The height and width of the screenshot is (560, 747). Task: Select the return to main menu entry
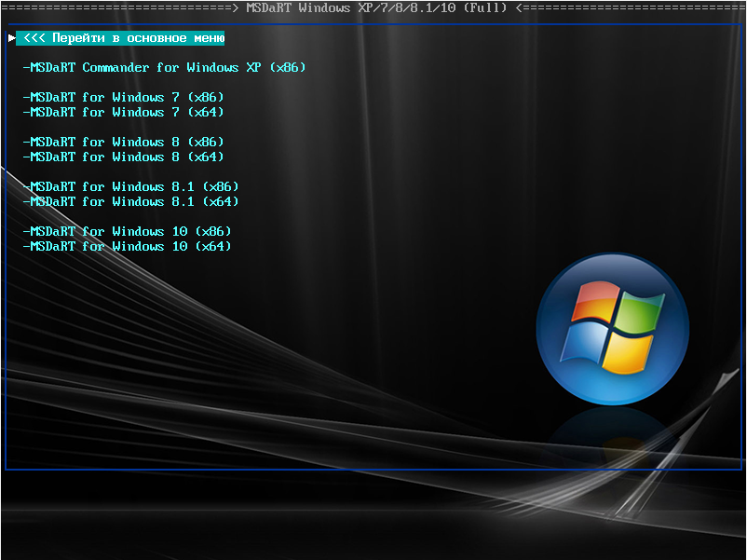[x=121, y=38]
